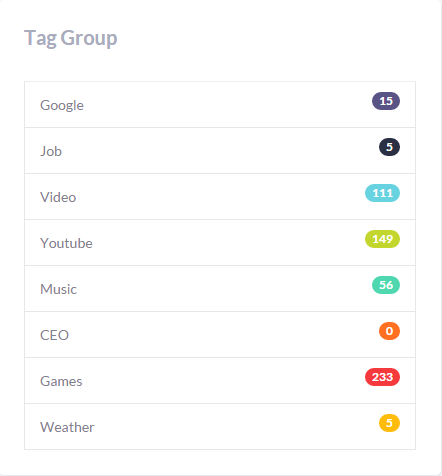Screen dimensions: 442x476
Task: Click the Tag Group heading
Action: click(x=71, y=38)
